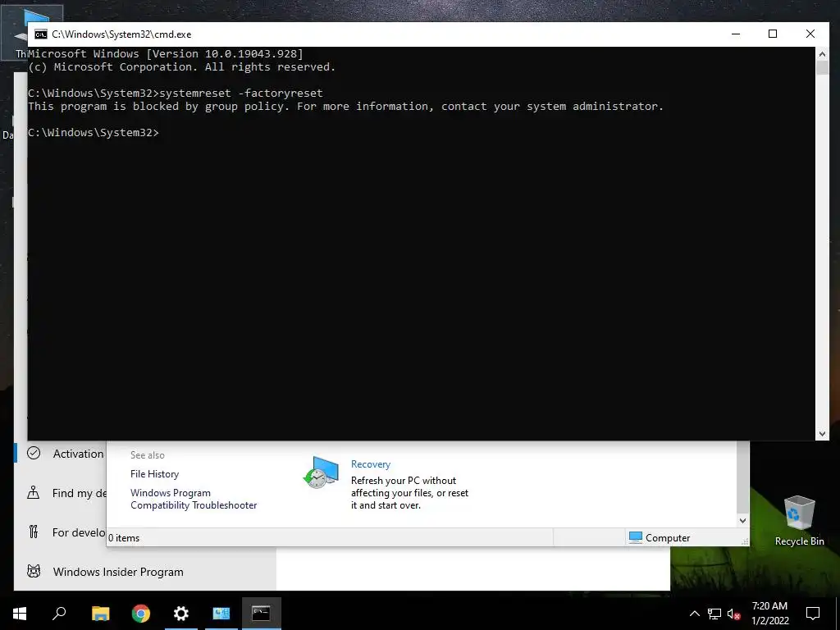
Task: Open the Windows Start menu
Action: coord(20,613)
